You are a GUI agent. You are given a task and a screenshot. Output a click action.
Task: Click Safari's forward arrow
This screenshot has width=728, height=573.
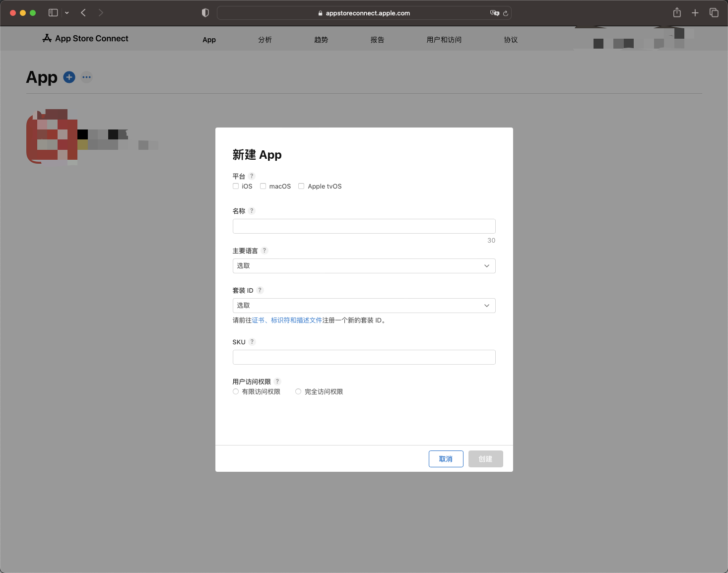tap(101, 13)
